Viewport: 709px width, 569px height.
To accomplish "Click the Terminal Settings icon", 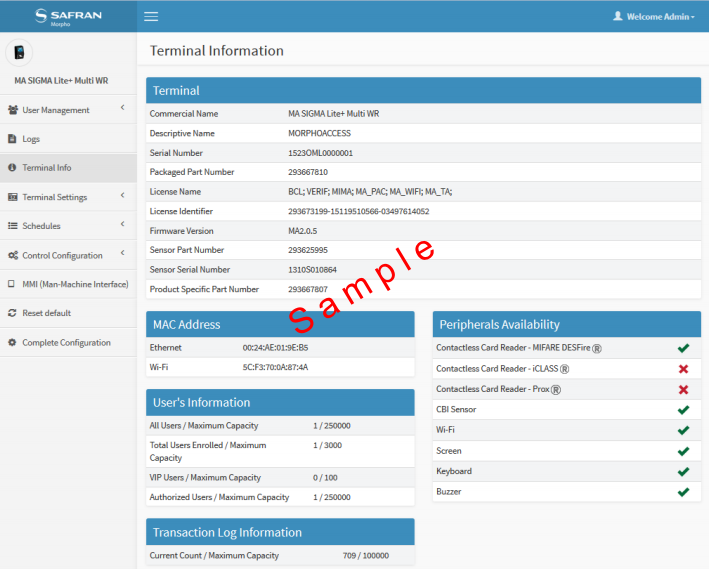I will (x=13, y=197).
